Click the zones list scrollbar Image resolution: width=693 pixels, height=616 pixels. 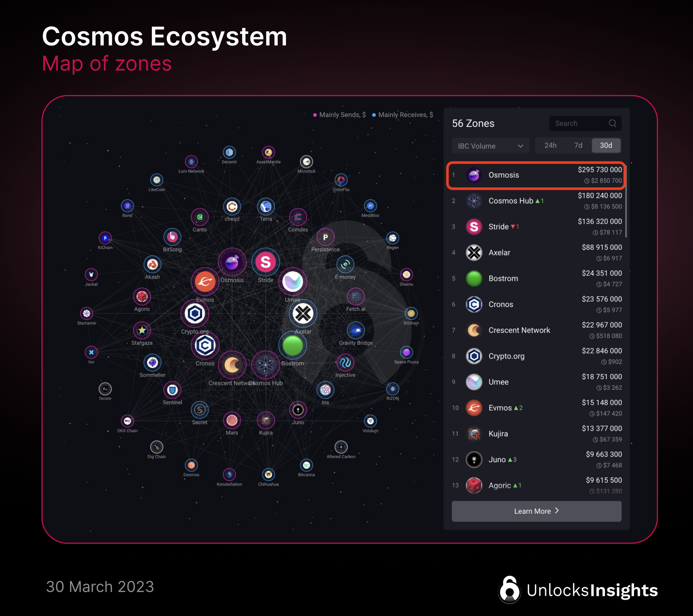point(626,201)
